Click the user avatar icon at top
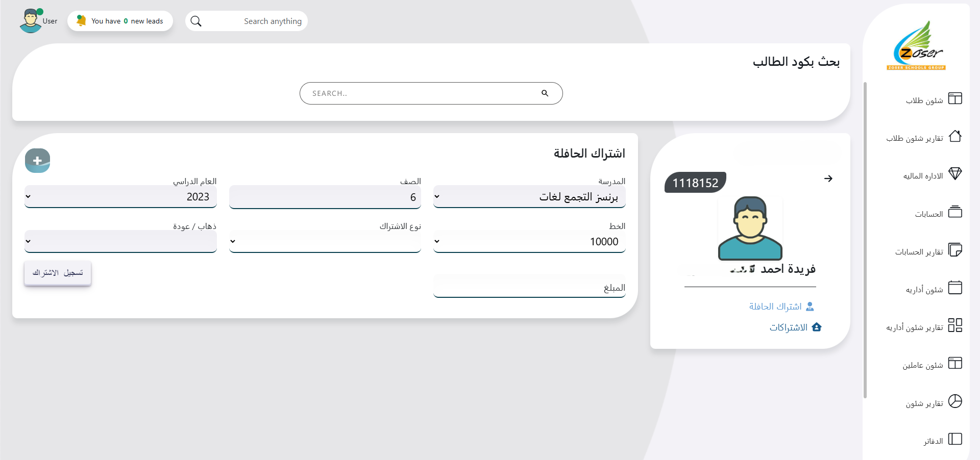 (x=31, y=21)
